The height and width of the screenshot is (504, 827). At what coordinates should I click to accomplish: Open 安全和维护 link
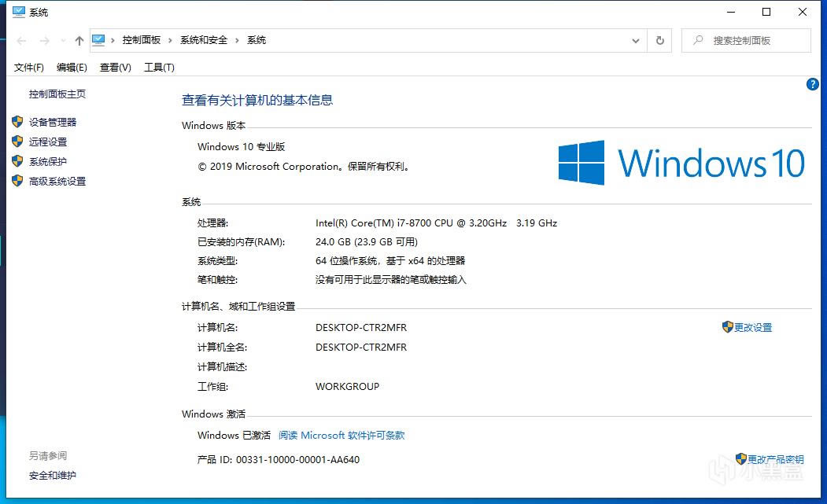point(53,476)
